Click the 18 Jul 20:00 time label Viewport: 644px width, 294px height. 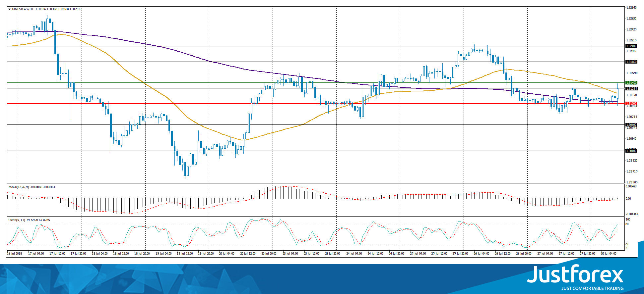coord(142,254)
